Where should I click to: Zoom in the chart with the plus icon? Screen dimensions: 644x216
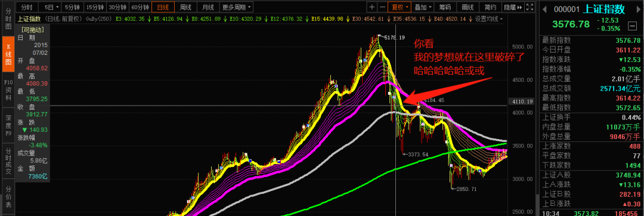pos(371,7)
